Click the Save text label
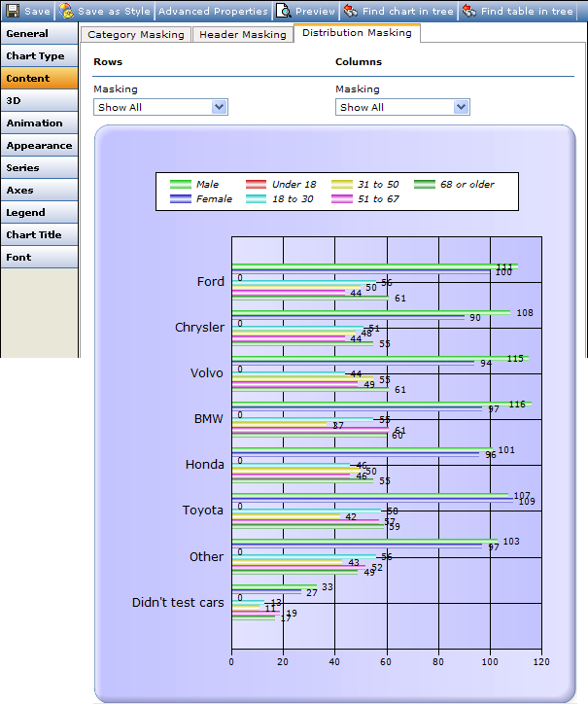The height and width of the screenshot is (705, 588). click(37, 11)
